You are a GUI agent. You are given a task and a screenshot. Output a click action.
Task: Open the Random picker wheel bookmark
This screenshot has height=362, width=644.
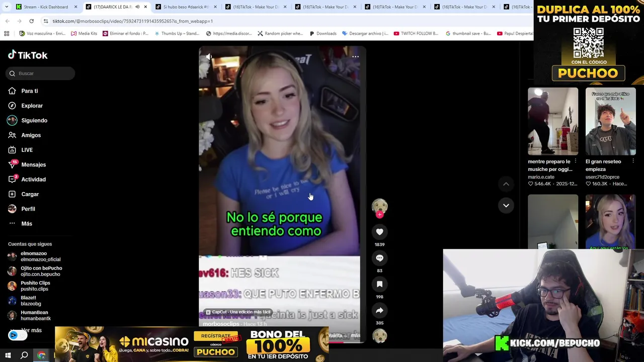point(280,34)
